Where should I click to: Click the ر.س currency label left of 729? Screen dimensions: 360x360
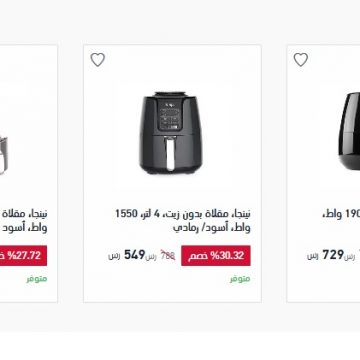313,256
